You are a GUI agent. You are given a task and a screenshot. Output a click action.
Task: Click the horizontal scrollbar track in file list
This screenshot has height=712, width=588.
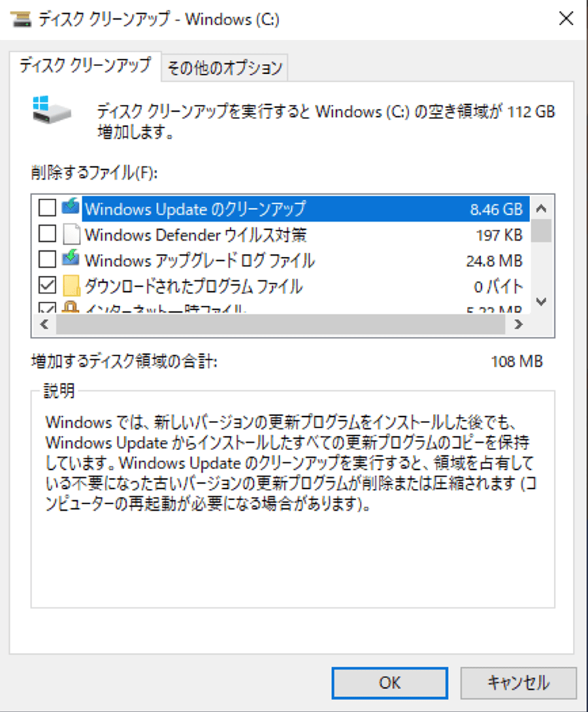[x=280, y=324]
